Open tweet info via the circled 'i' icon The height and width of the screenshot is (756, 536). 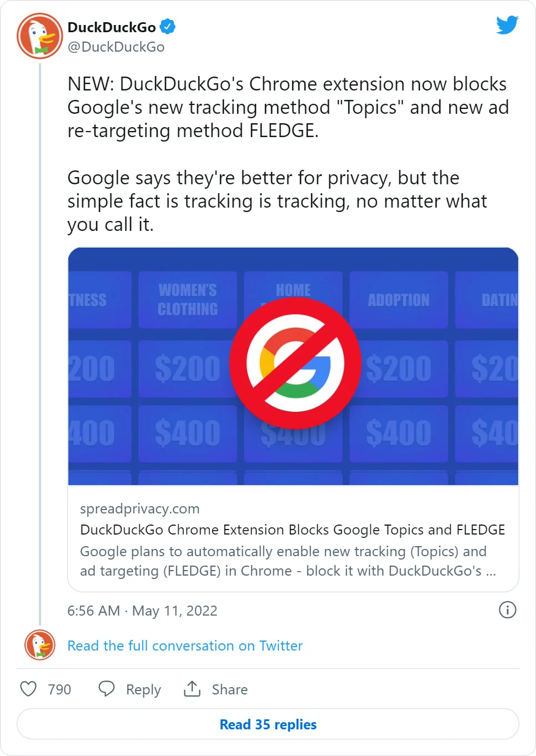(507, 611)
